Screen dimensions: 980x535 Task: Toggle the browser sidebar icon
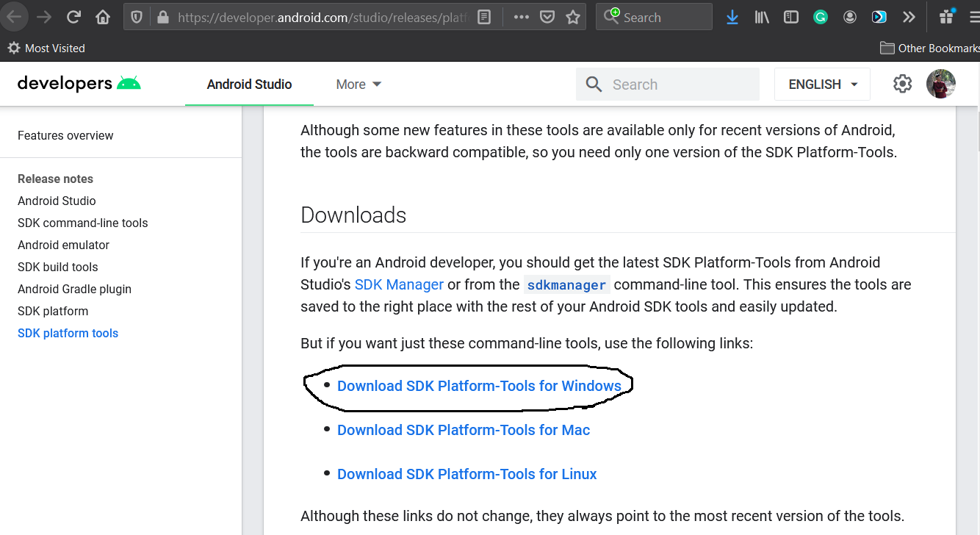pos(791,17)
